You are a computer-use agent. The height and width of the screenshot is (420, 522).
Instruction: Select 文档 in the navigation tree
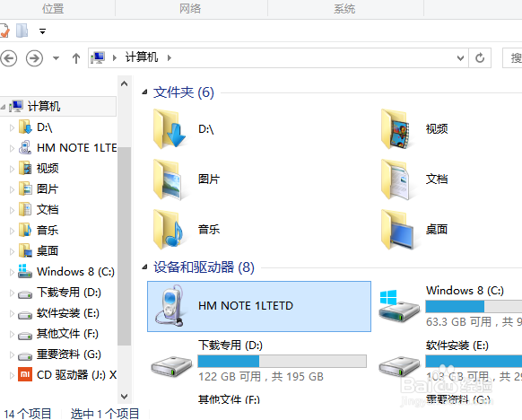coord(48,209)
